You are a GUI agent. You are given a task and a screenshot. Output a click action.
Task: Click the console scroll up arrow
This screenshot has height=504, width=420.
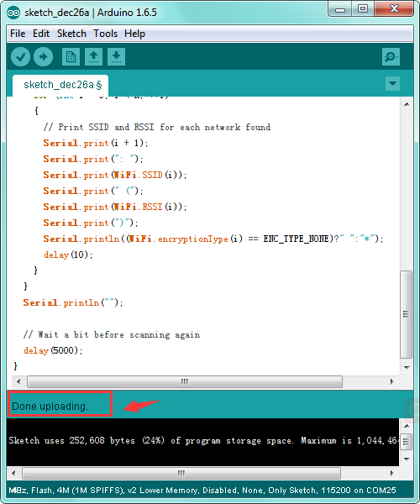pos(407,426)
